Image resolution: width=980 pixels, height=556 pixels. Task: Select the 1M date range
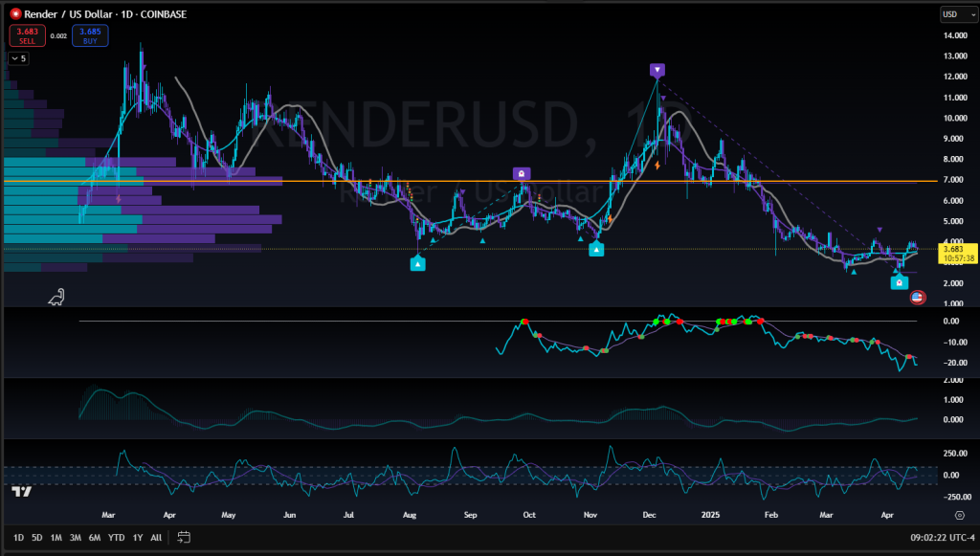(56, 537)
